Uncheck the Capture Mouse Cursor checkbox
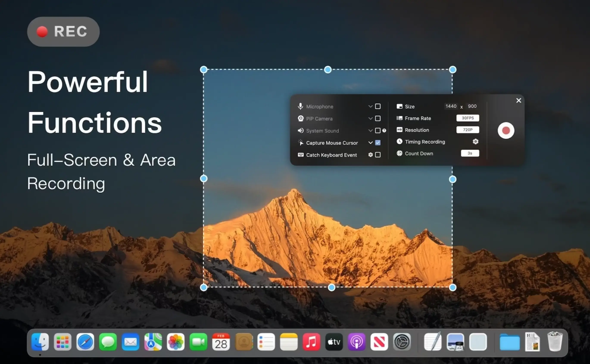 (378, 143)
